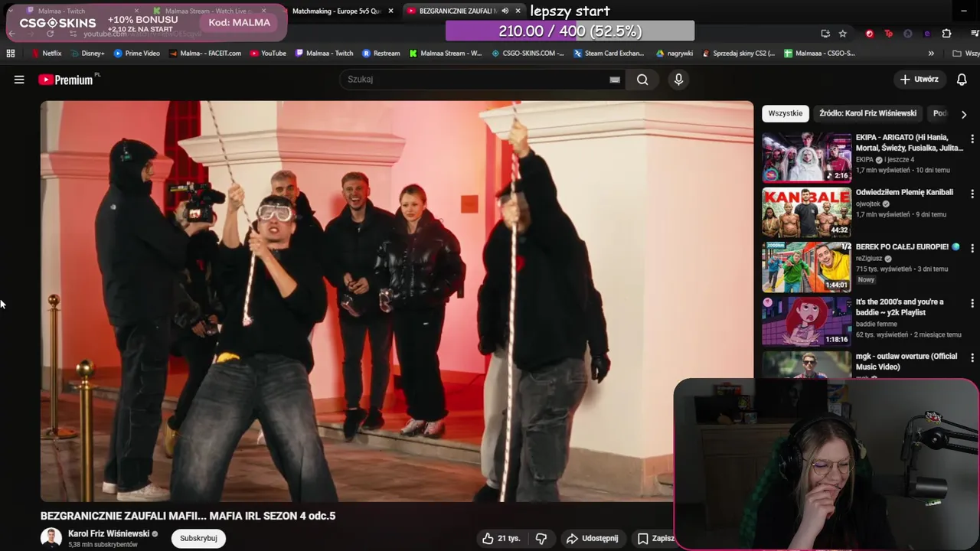Open the BEREK PO CAŁEJ EUROPIE thumbnail
The image size is (980, 551).
point(806,267)
